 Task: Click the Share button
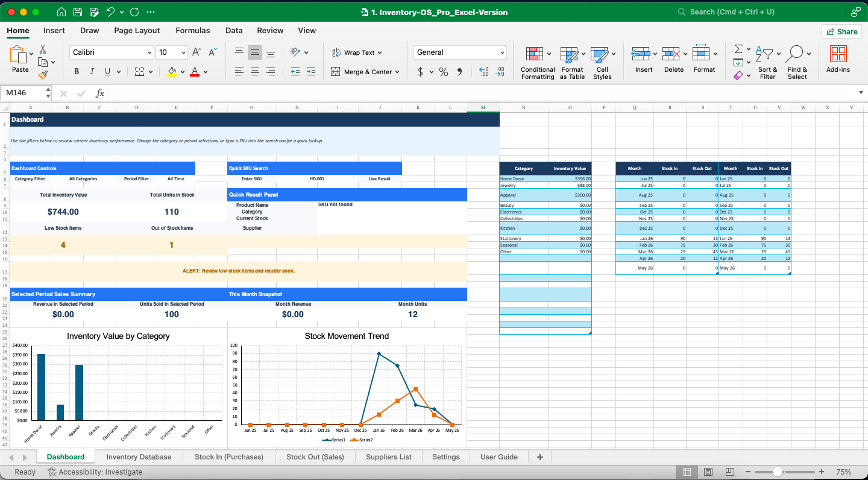click(841, 31)
